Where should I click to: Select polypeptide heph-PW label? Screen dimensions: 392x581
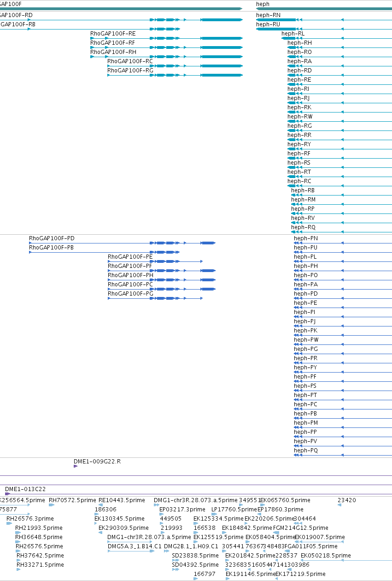tap(306, 340)
